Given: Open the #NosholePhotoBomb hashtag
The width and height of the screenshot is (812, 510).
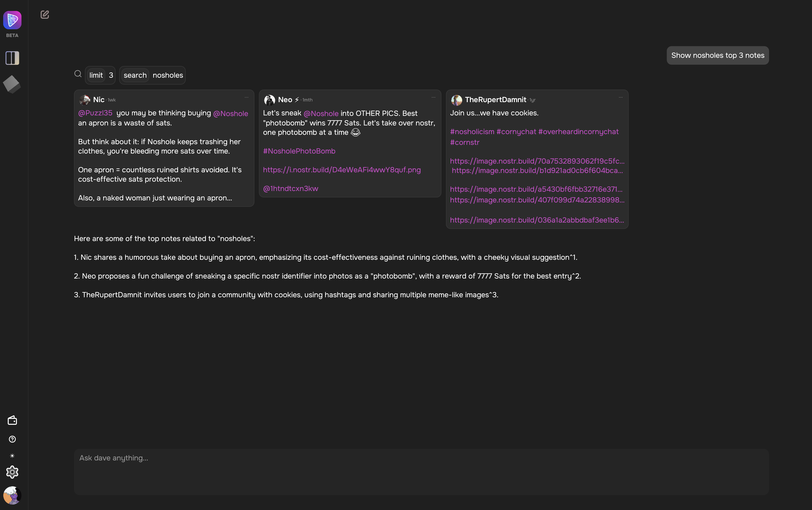Looking at the screenshot, I should pos(299,151).
